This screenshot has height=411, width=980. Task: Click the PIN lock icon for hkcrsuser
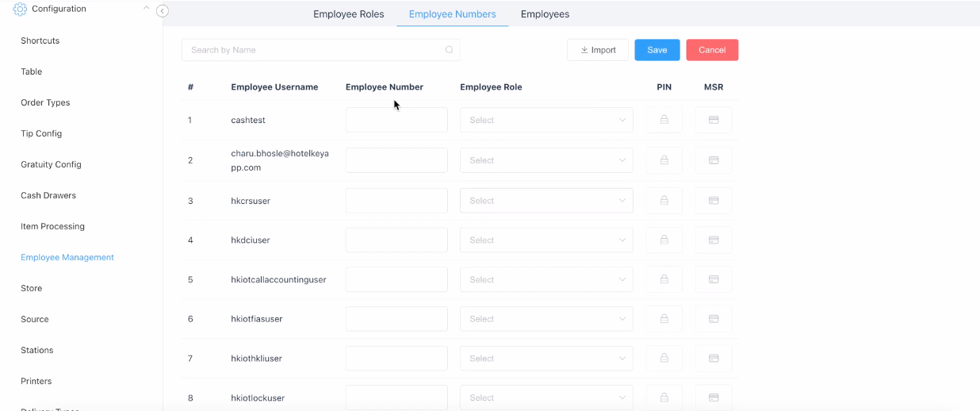(x=664, y=201)
